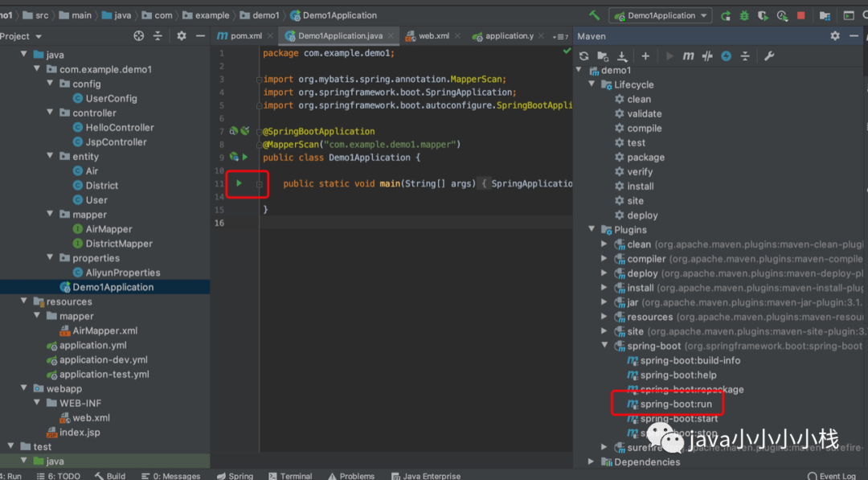Click the green Build Project hammer icon
The image size is (868, 480).
(594, 15)
